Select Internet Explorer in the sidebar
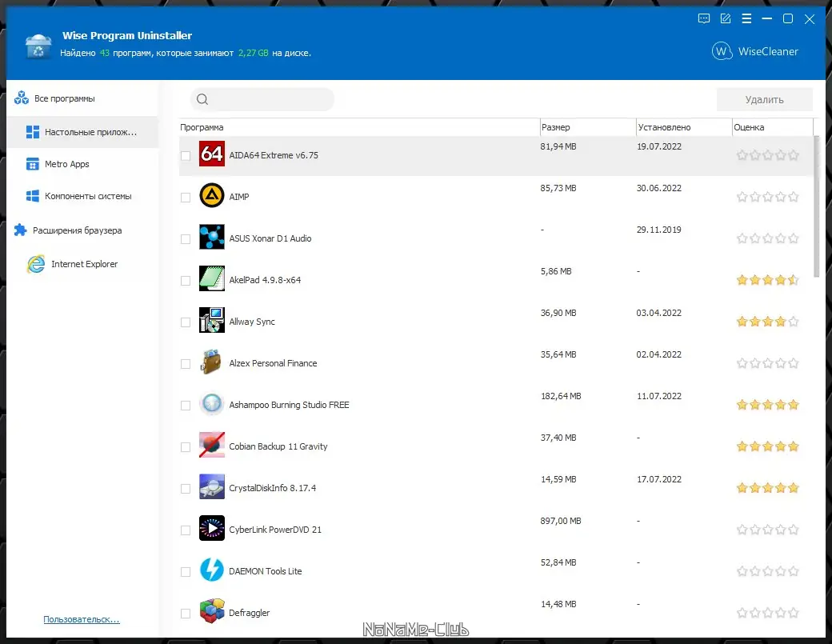 [82, 264]
